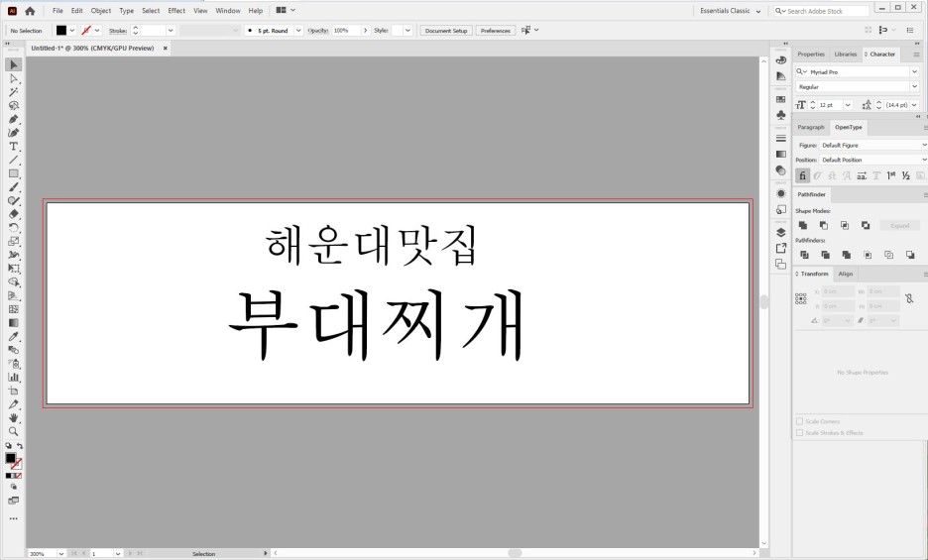This screenshot has height=560, width=928.
Task: Switch to the Paragraph tab
Action: click(x=811, y=127)
